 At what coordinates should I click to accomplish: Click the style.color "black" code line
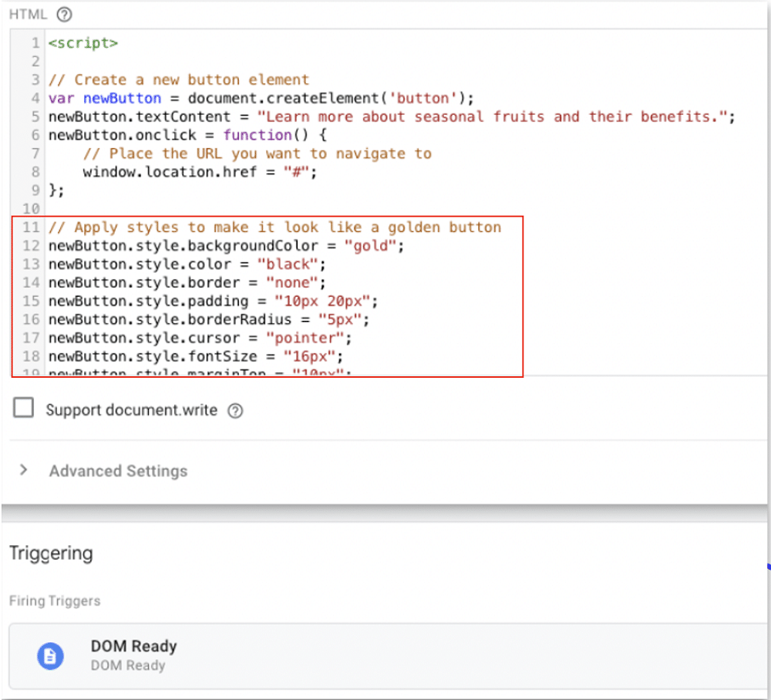[x=187, y=264]
